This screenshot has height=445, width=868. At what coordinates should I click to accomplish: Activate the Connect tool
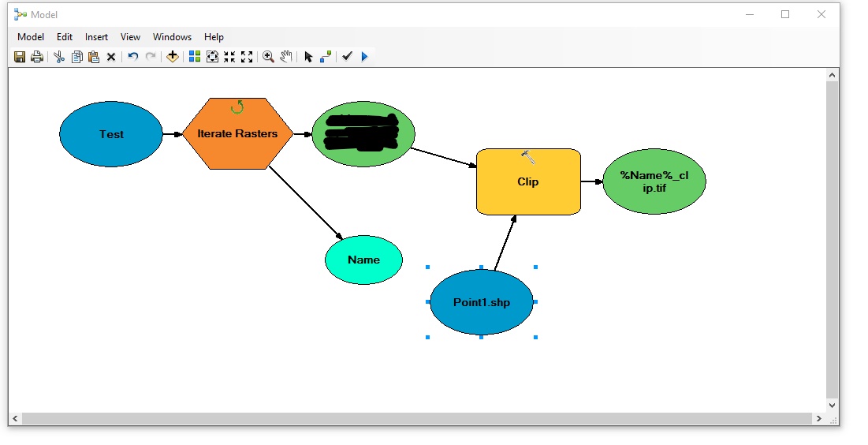coord(326,57)
